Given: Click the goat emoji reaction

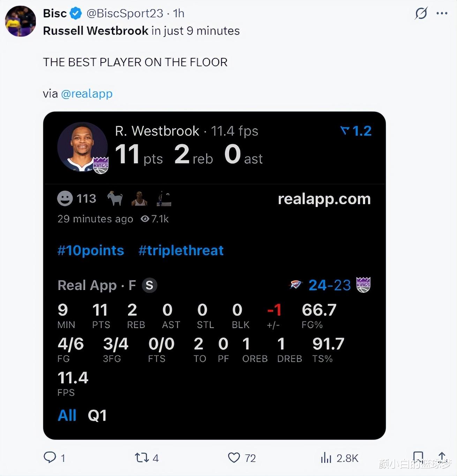Looking at the screenshot, I should 115,199.
